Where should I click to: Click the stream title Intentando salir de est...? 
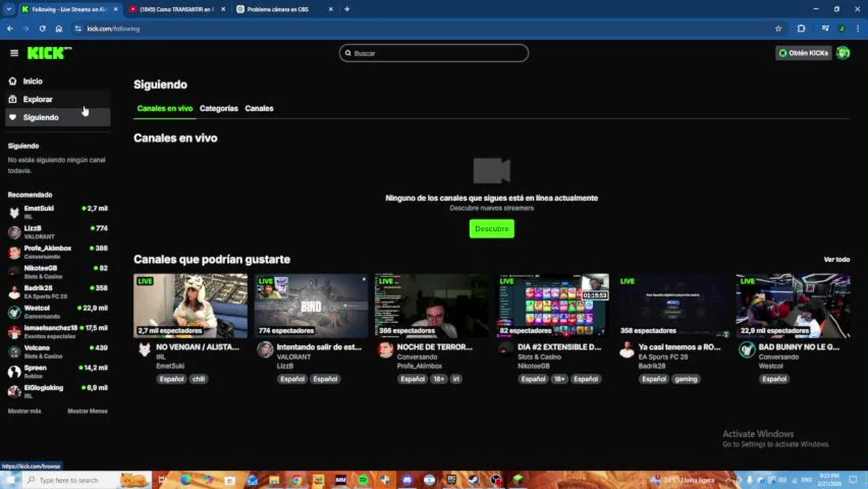click(319, 347)
